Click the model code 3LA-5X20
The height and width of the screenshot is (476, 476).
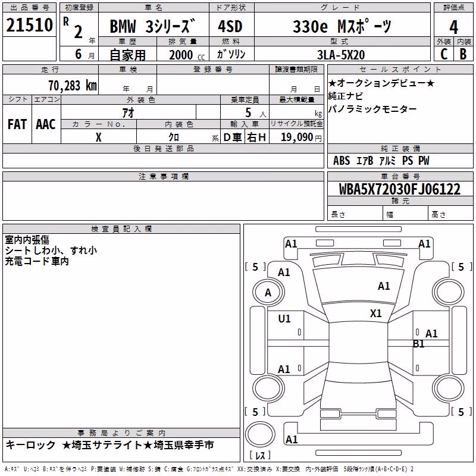pyautogui.click(x=341, y=55)
